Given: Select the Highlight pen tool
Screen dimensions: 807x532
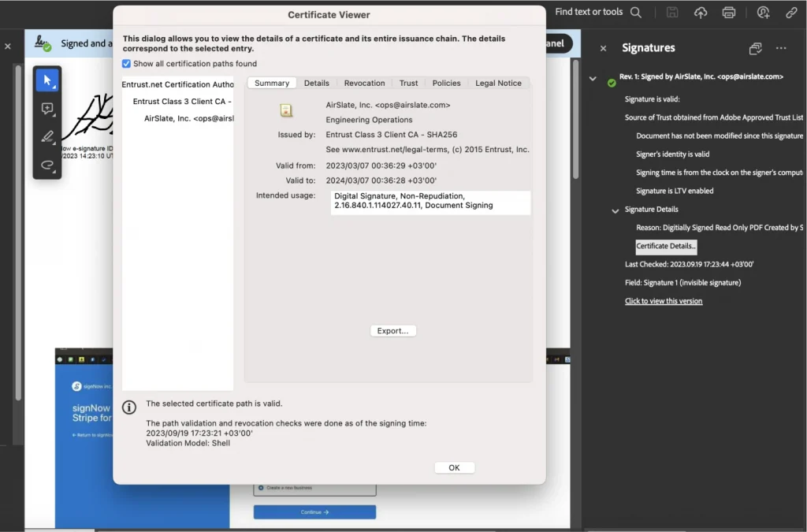Looking at the screenshot, I should coord(47,137).
